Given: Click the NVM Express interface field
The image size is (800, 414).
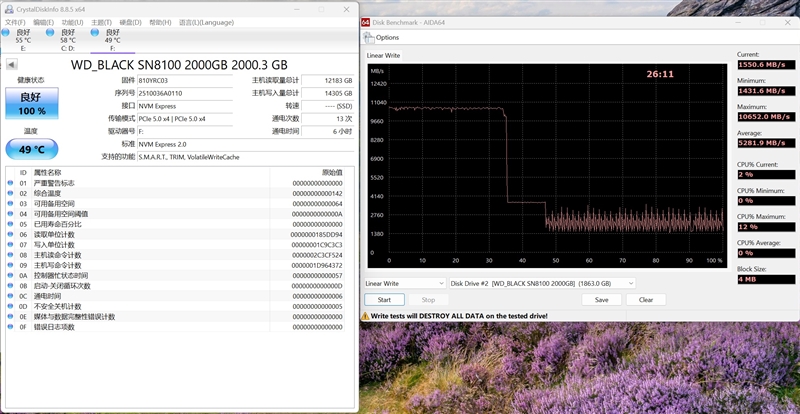Looking at the screenshot, I should (185, 106).
